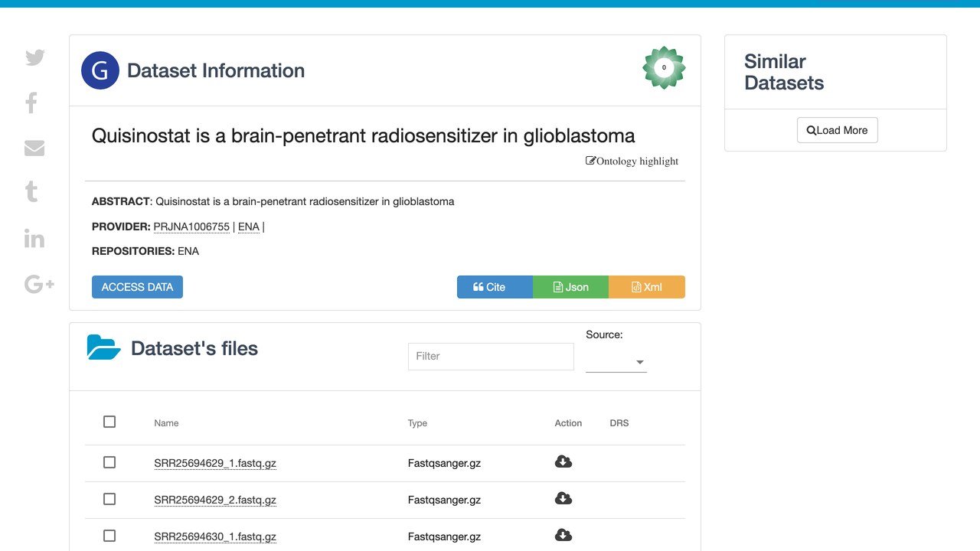This screenshot has height=551, width=980.
Task: Open the Cite button
Action: pyautogui.click(x=495, y=287)
